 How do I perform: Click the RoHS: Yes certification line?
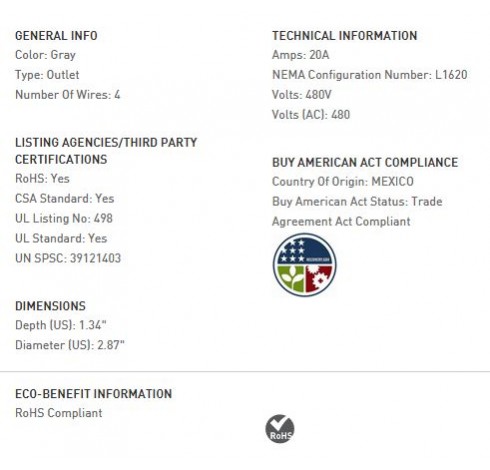[42, 179]
